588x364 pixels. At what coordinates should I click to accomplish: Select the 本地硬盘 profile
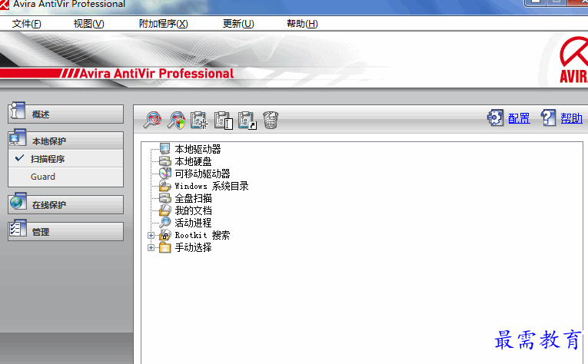[x=193, y=161]
